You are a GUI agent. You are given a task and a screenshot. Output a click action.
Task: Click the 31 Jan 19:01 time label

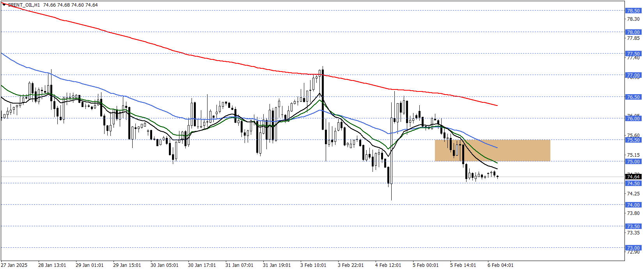click(x=277, y=265)
